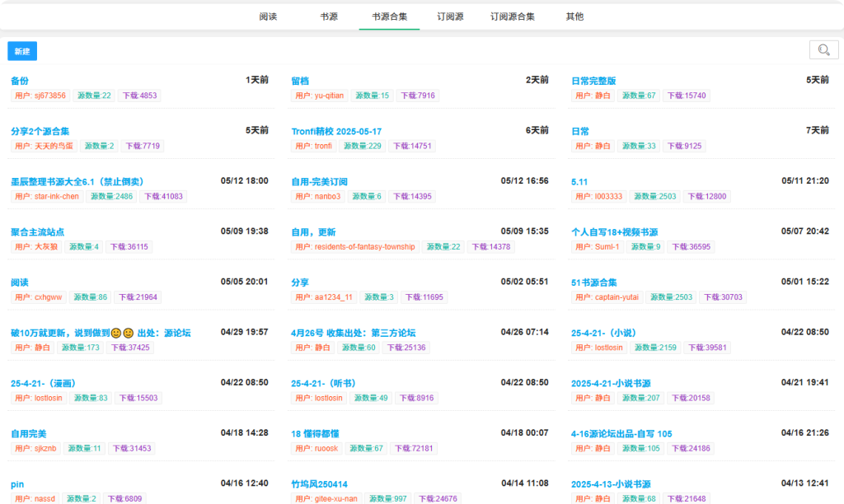Click 下载:39581 tag
The image size is (844, 504).
pyautogui.click(x=708, y=348)
